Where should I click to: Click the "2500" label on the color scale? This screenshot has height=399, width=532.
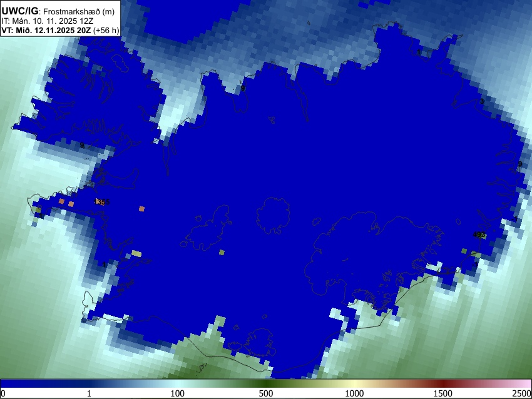pos(522,393)
